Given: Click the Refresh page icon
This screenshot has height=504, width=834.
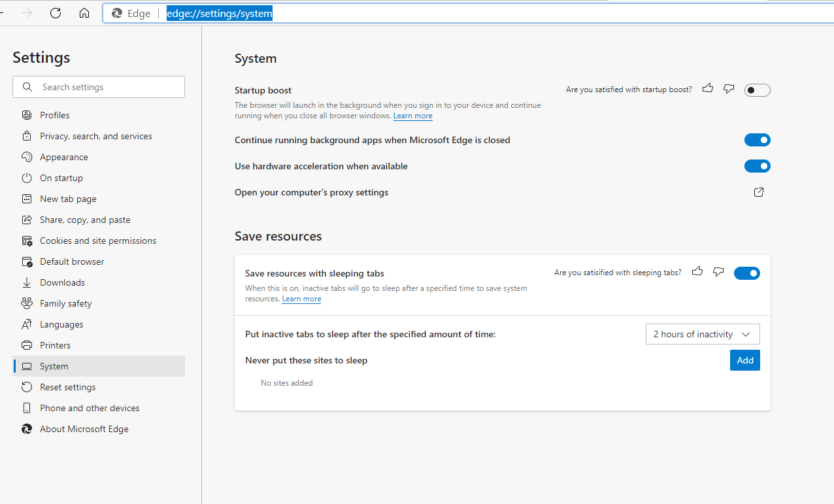Looking at the screenshot, I should 56,13.
